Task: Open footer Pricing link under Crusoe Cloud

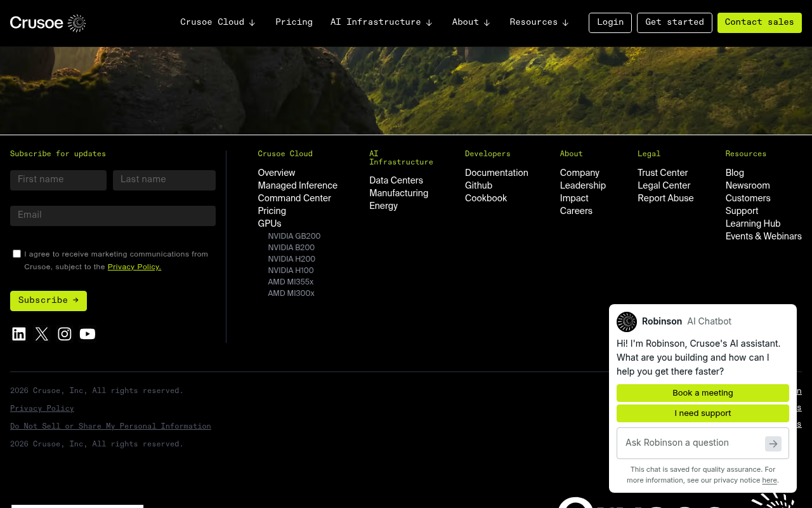Action: tap(272, 211)
